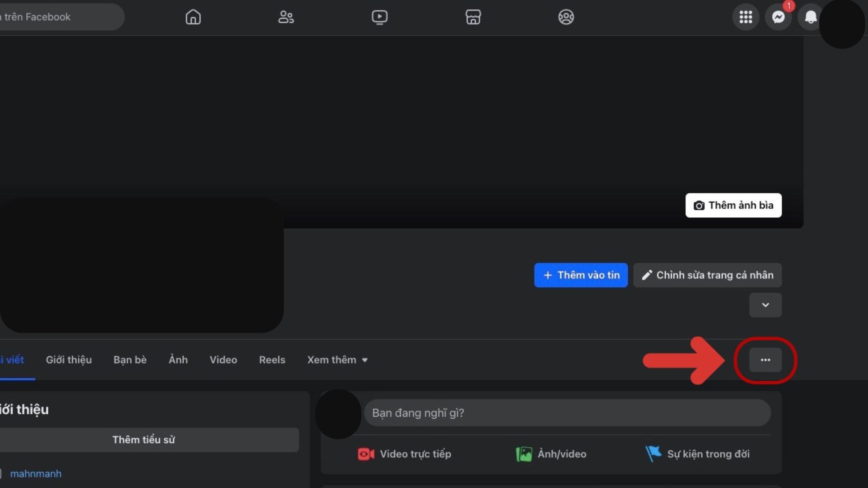This screenshot has width=868, height=488.
Task: Switch to the Ảnh tab
Action: pyautogui.click(x=178, y=360)
